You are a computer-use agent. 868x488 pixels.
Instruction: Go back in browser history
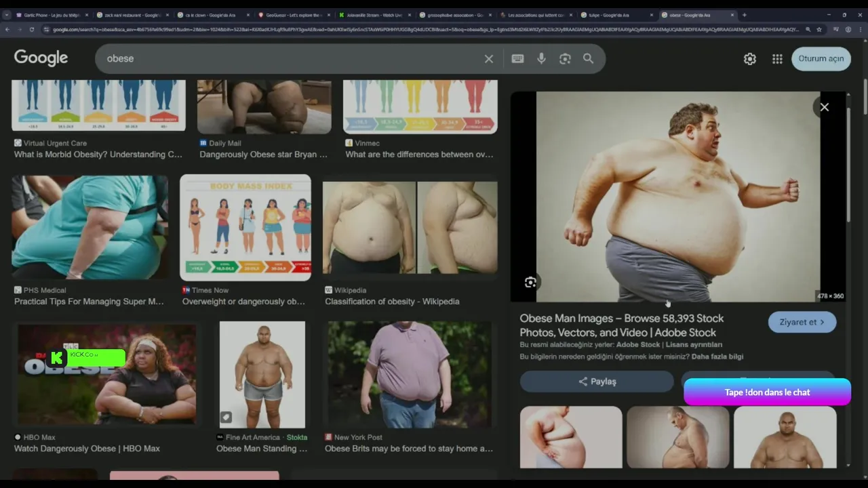(x=7, y=29)
